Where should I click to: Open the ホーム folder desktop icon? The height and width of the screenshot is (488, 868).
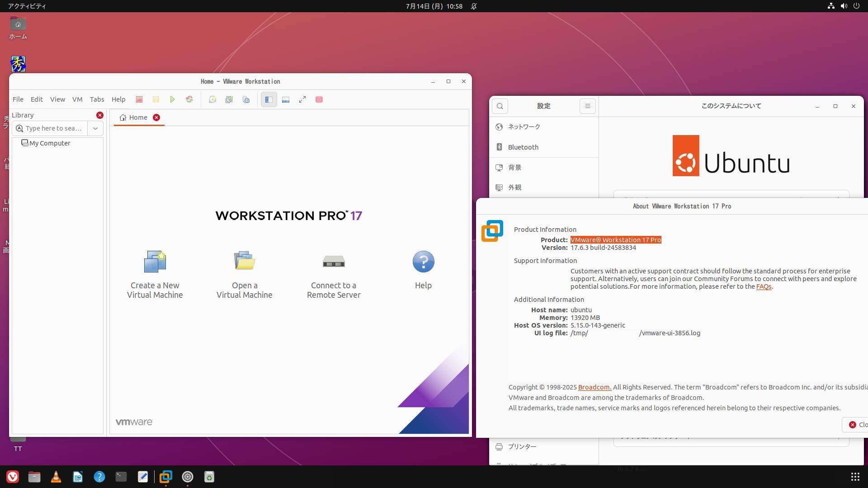(18, 28)
